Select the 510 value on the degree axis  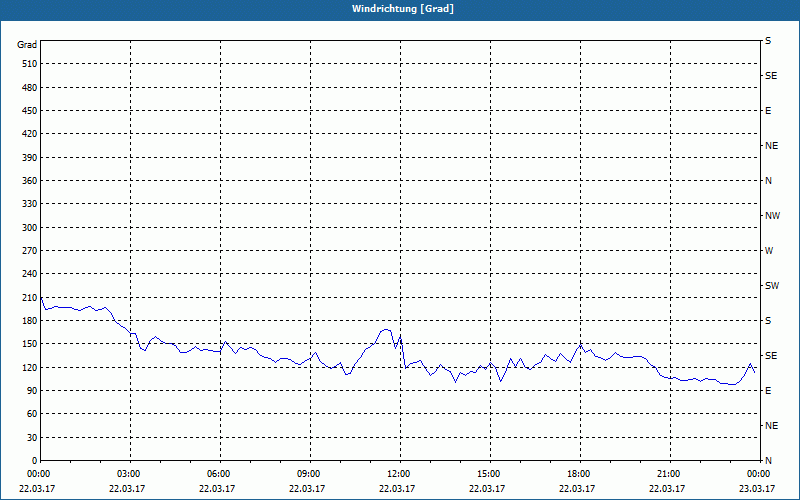(x=29, y=64)
